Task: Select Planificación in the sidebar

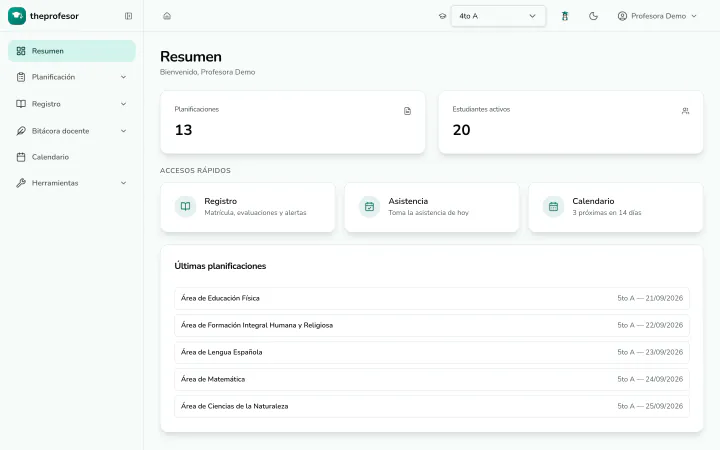Action: (x=72, y=77)
